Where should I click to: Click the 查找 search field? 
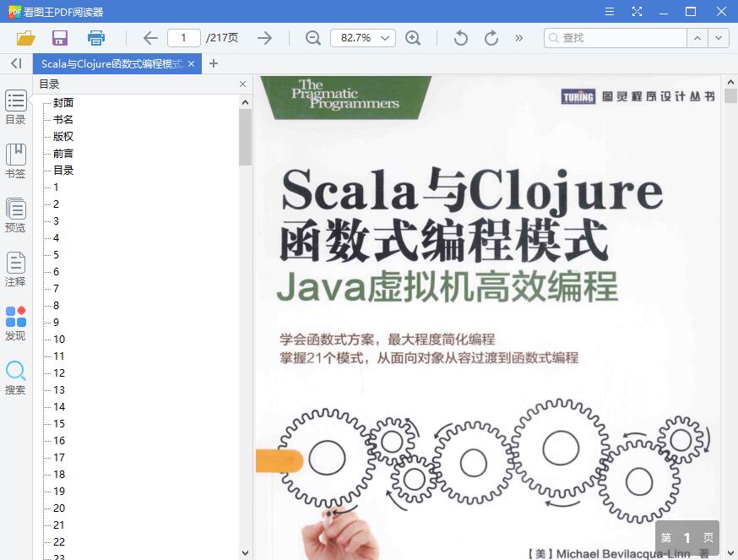[616, 38]
